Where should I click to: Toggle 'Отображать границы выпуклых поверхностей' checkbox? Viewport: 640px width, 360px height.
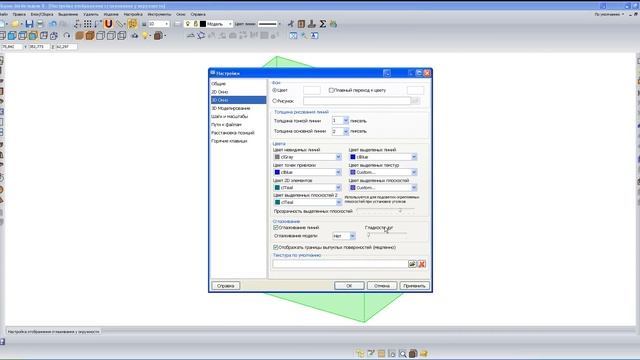(276, 247)
